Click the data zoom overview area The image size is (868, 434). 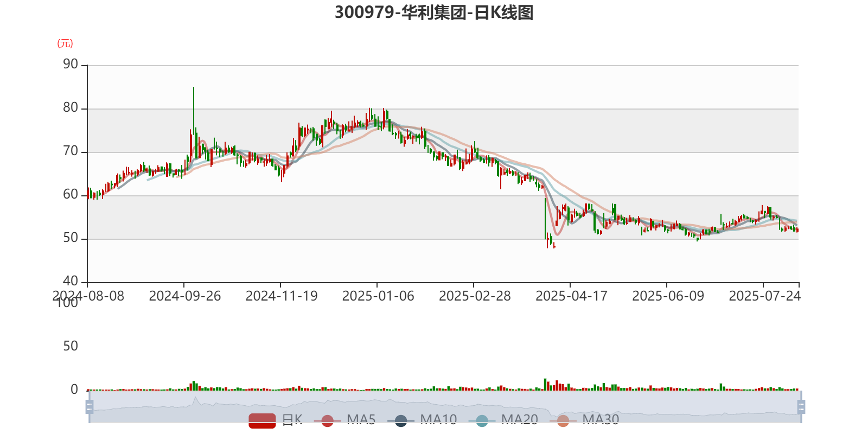[445, 407]
